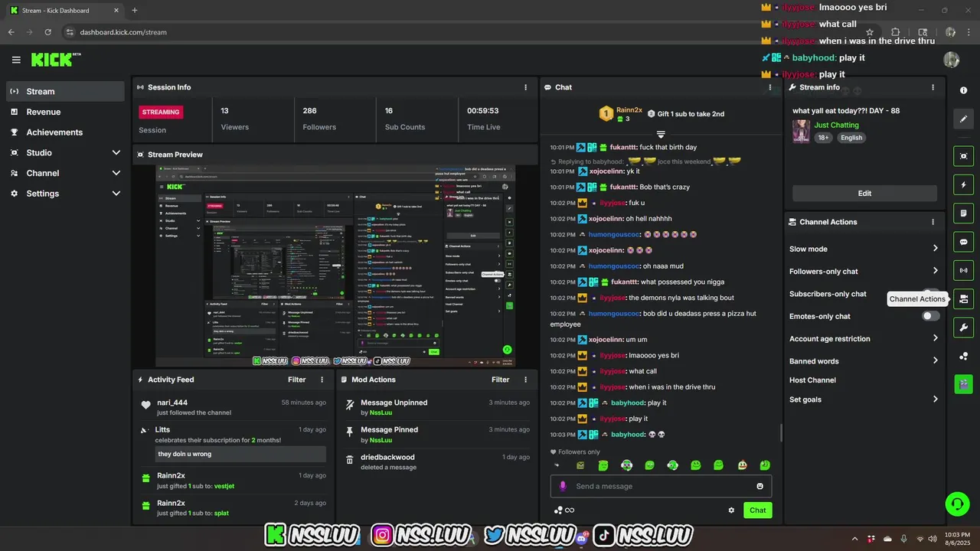Open Filter in Mod Actions

click(500, 380)
